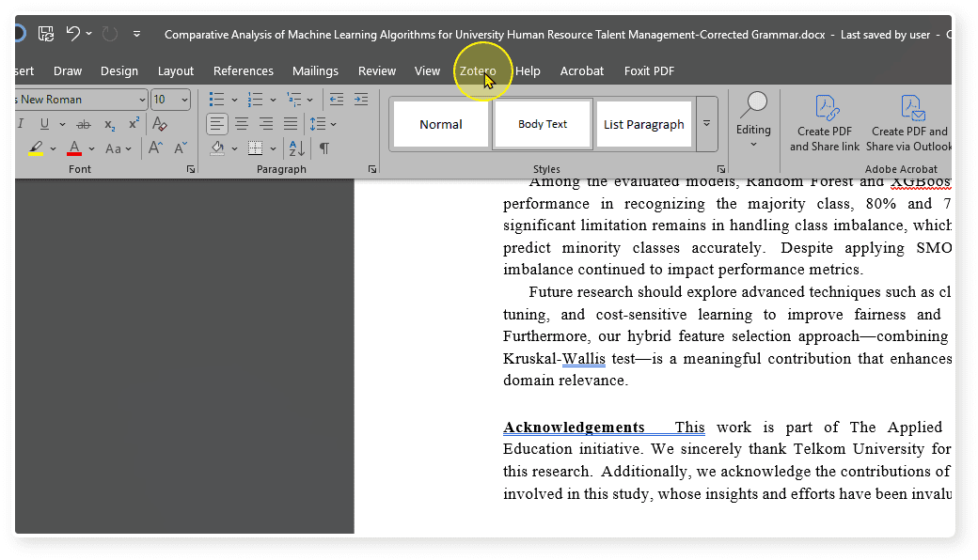Undo the last action
The image size is (978, 560).
point(73,33)
